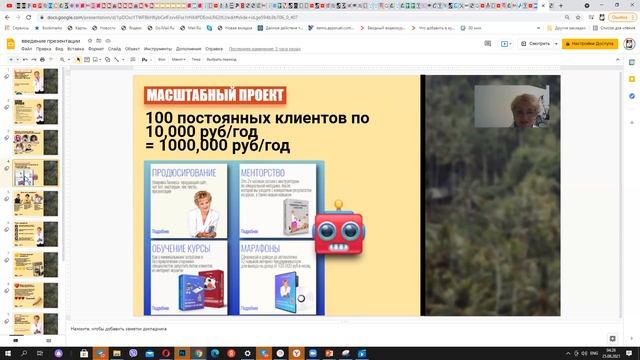Open Windows notification center

click(x=629, y=353)
